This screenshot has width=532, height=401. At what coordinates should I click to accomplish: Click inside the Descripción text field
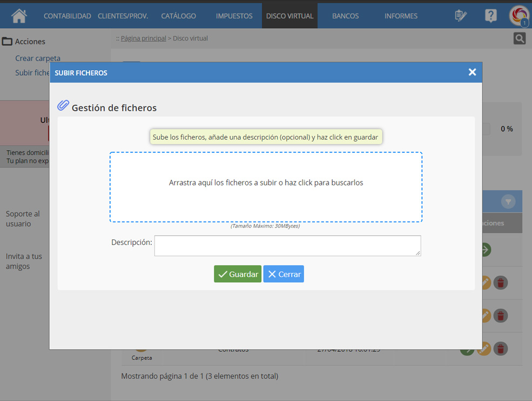click(287, 246)
